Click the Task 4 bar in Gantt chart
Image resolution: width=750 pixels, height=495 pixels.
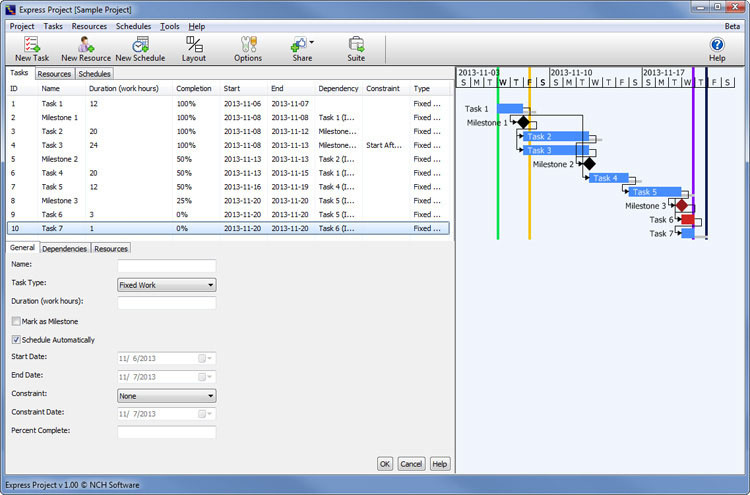[x=608, y=178]
